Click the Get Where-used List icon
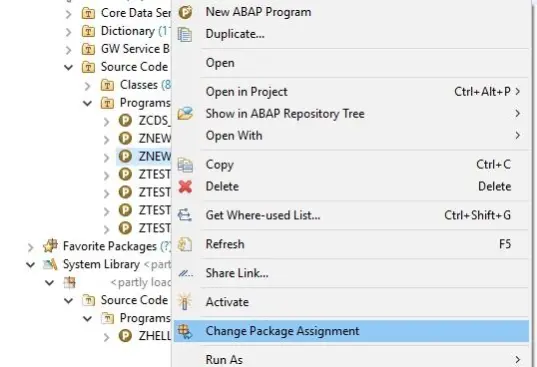Screen dimensions: 537x367 pyautogui.click(x=185, y=215)
